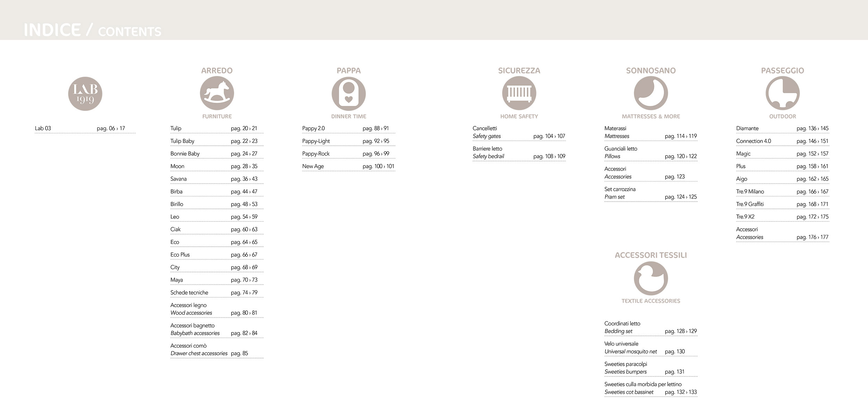Click the Plus stroller entry

coord(783,166)
